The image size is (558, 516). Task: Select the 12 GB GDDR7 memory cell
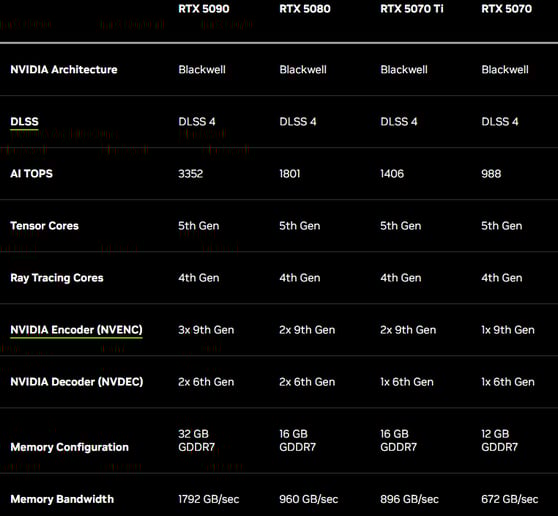click(500, 440)
